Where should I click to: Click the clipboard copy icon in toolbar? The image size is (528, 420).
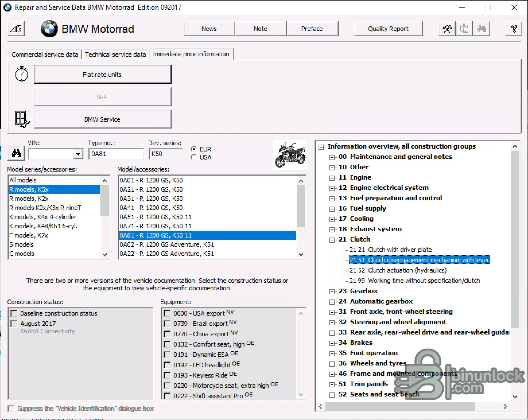tap(464, 29)
